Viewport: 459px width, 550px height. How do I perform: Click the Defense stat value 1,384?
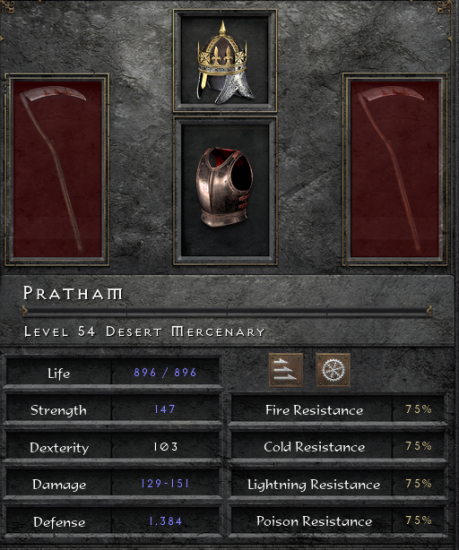point(165,521)
